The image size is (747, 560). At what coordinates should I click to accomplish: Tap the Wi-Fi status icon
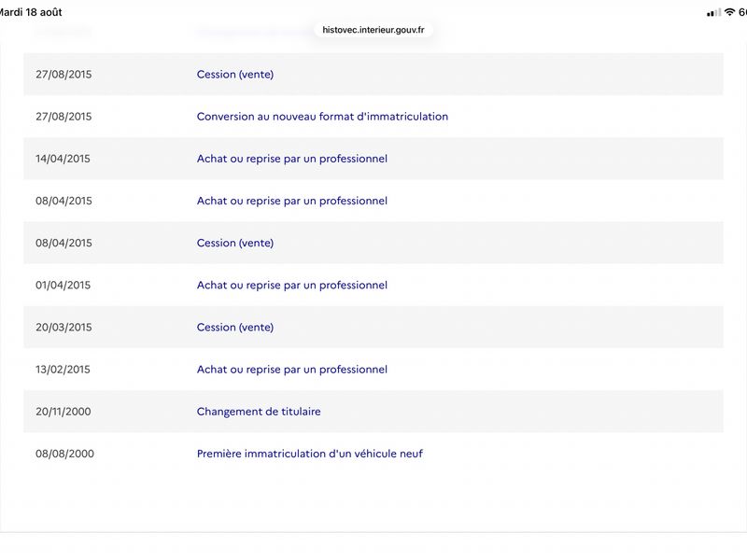pyautogui.click(x=729, y=12)
